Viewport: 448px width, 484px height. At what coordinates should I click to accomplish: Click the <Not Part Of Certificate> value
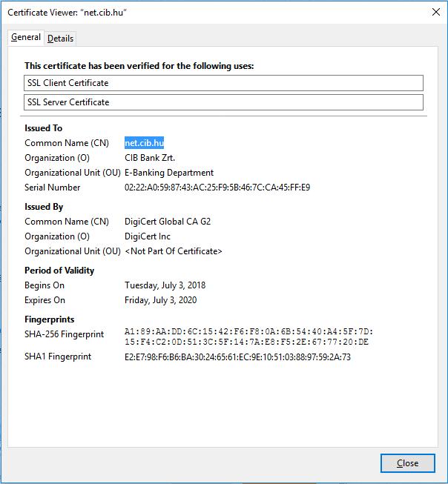click(174, 251)
